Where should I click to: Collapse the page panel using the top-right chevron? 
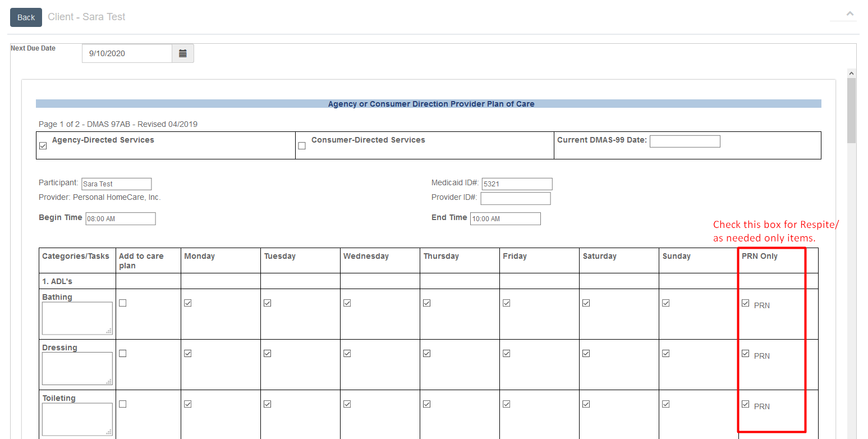click(851, 12)
